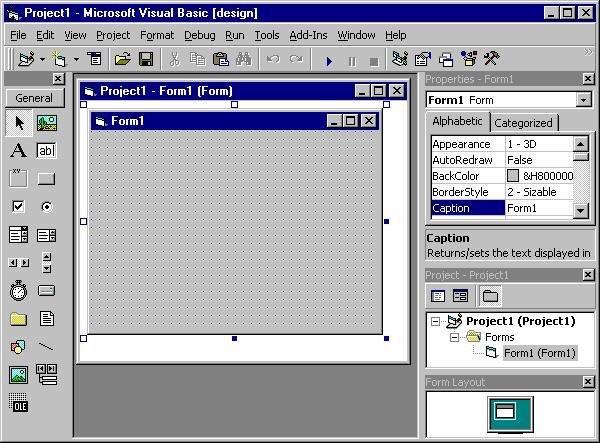Select the Frame control tool
The width and height of the screenshot is (600, 443).
18,178
